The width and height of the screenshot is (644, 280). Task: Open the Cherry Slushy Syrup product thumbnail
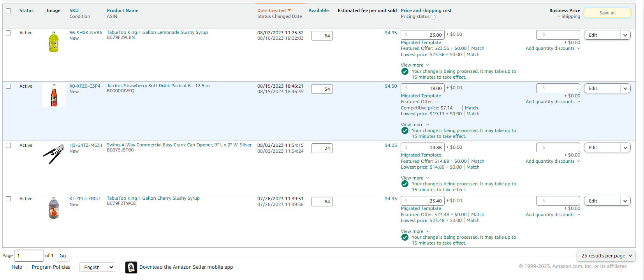point(54,208)
